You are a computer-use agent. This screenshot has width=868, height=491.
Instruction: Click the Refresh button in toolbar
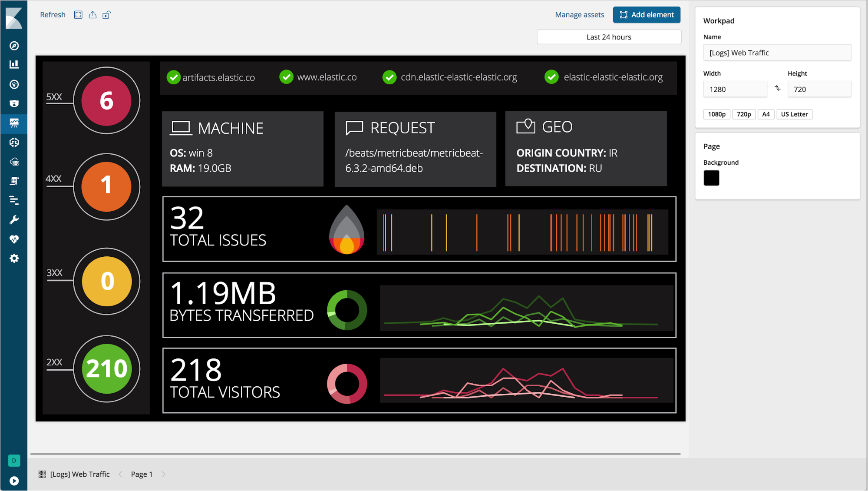[53, 14]
